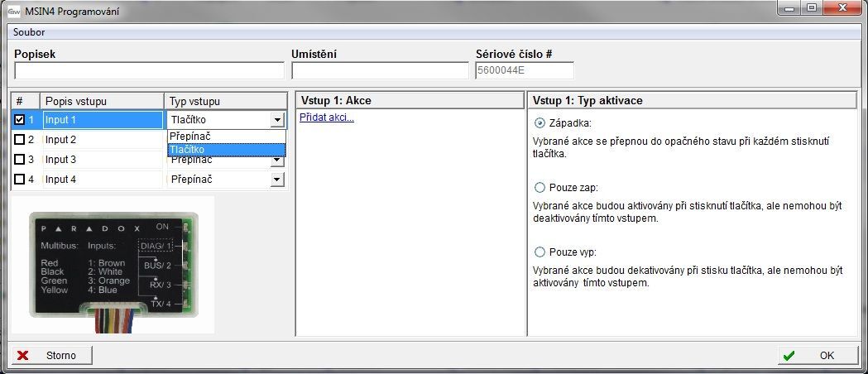Collapse the Input 1 type dropdown arrow

coord(276,120)
